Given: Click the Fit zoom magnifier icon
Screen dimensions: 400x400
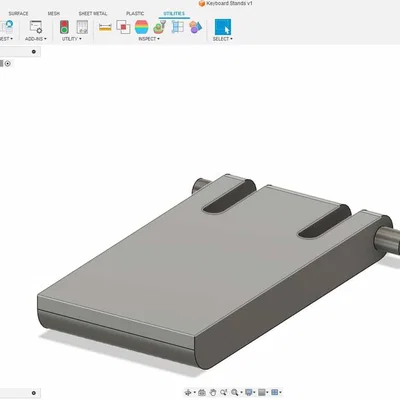Looking at the screenshot, I should [x=235, y=392].
